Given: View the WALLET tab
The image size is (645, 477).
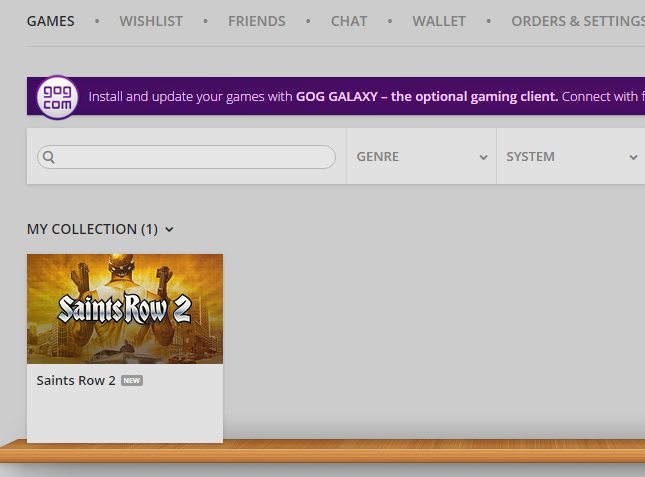Looking at the screenshot, I should click(x=439, y=21).
